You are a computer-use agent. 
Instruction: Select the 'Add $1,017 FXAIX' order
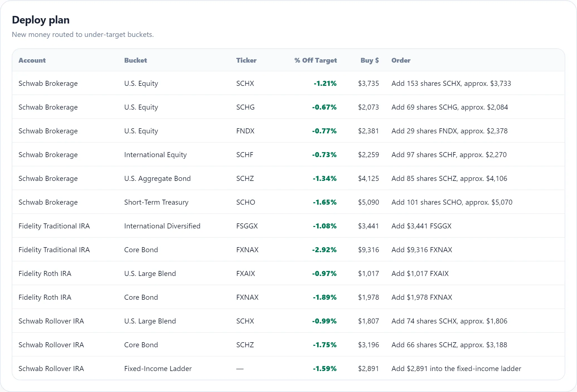[x=420, y=273]
